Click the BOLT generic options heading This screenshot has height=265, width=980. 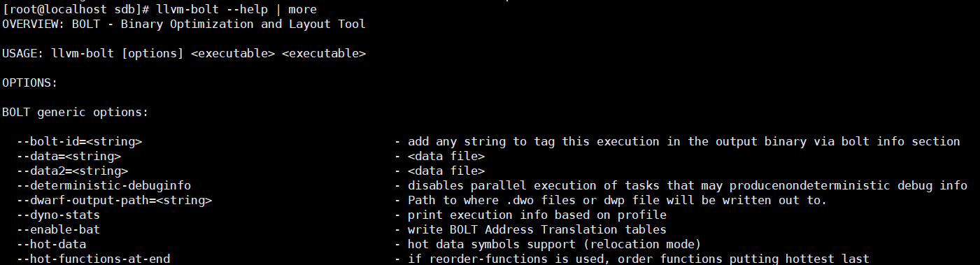tap(76, 113)
